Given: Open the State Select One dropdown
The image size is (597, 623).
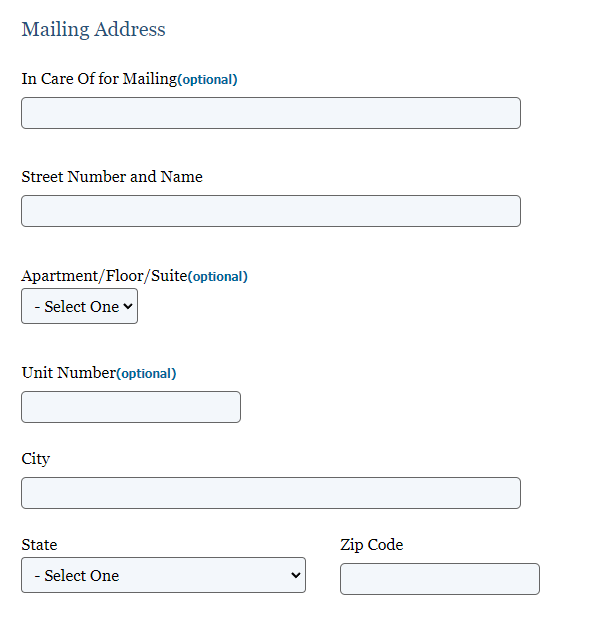Looking at the screenshot, I should tap(163, 575).
